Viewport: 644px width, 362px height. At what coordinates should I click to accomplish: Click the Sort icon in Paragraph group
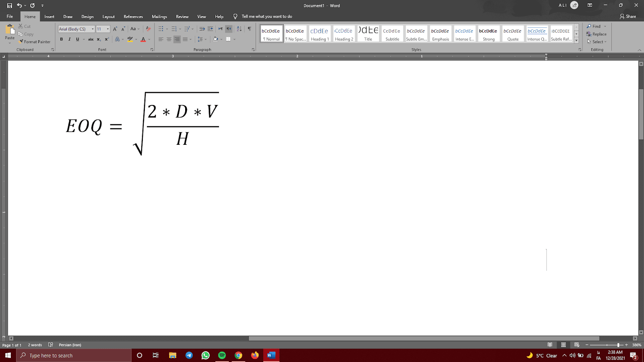[x=239, y=29]
